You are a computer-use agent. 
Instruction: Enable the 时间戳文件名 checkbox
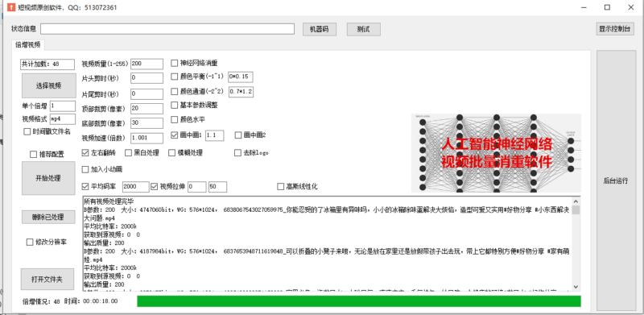point(27,131)
